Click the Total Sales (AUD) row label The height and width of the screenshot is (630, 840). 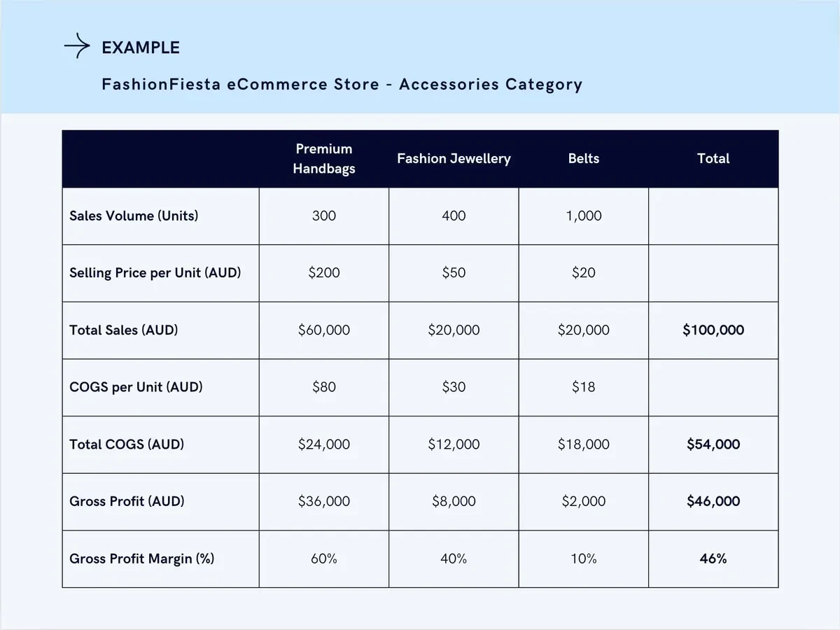pyautogui.click(x=124, y=330)
